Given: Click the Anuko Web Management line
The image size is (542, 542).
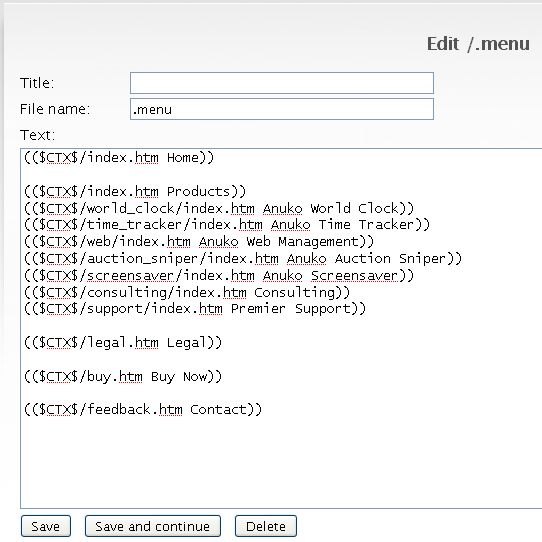Looking at the screenshot, I should click(x=199, y=241).
